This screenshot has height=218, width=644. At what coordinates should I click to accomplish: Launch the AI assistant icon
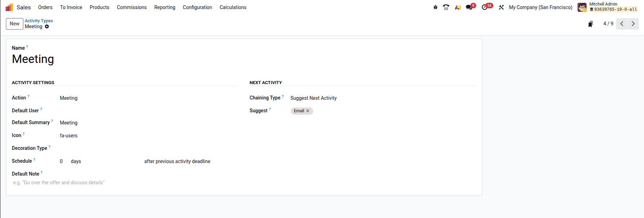[x=457, y=7]
